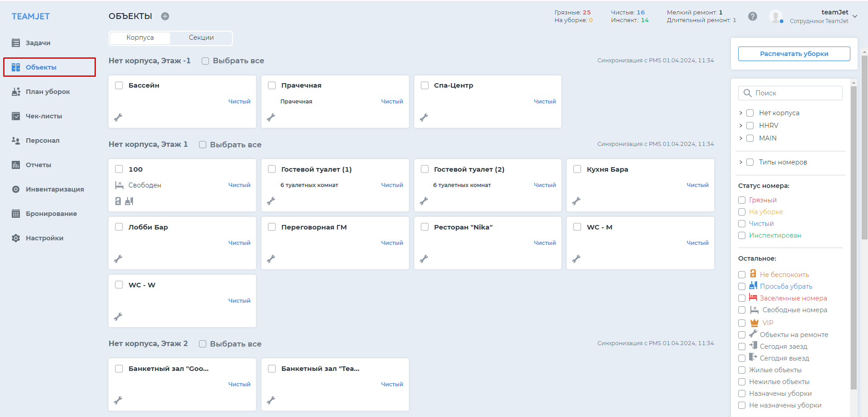Click the Бронирование sidebar icon
The image size is (868, 417).
(x=16, y=214)
